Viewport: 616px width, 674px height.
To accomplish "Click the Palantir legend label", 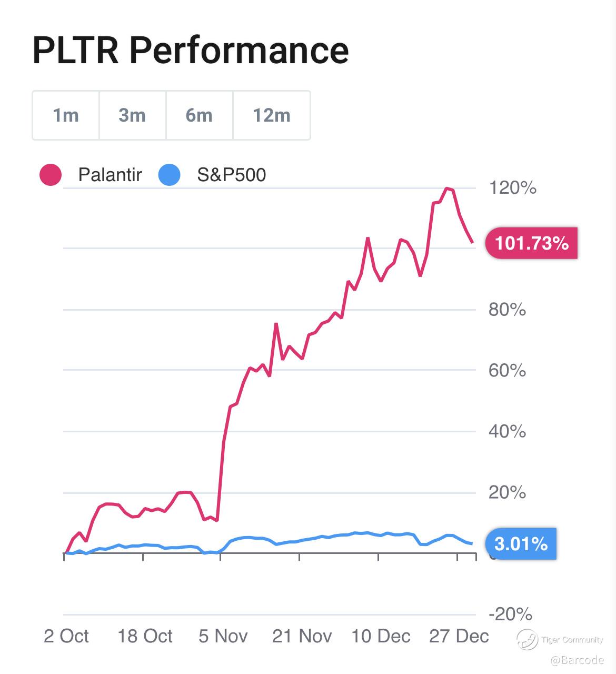I will click(x=110, y=175).
